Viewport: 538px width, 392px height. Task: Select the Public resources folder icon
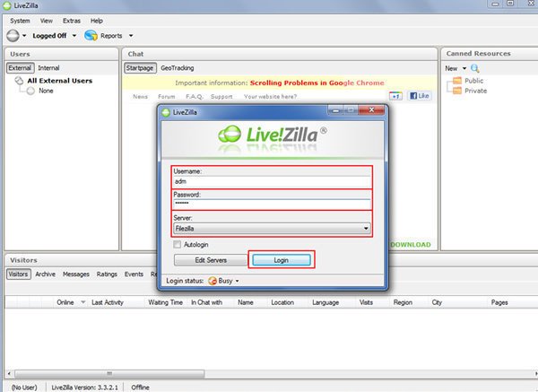point(457,81)
